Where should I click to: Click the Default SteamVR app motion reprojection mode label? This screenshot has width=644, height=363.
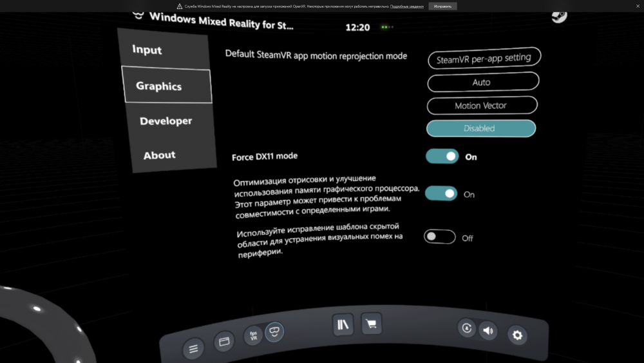(x=316, y=55)
